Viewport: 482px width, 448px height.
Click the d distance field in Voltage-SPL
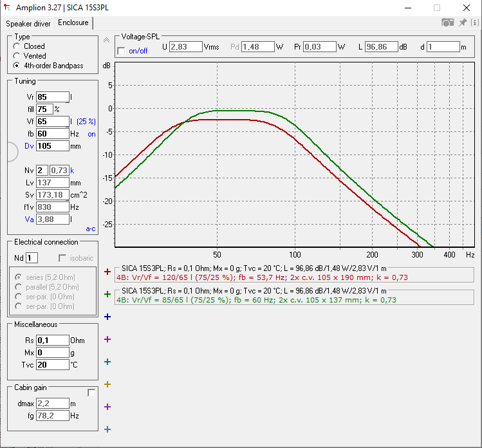[443, 47]
